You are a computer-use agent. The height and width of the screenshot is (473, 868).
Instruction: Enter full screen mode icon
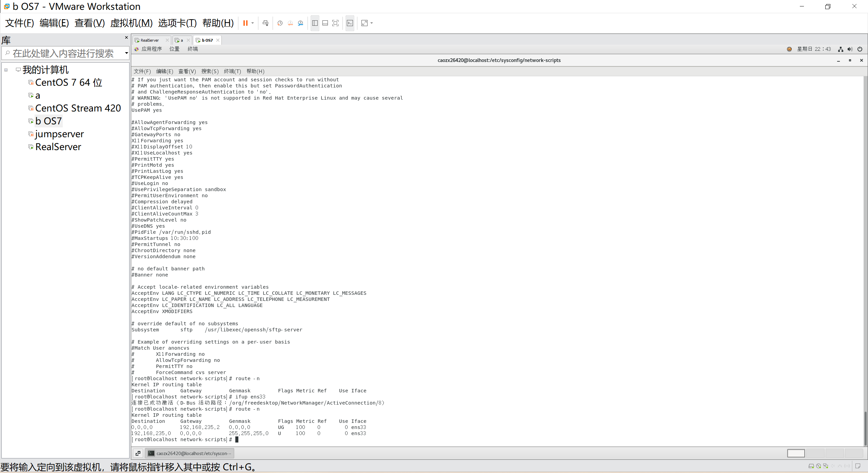point(335,23)
